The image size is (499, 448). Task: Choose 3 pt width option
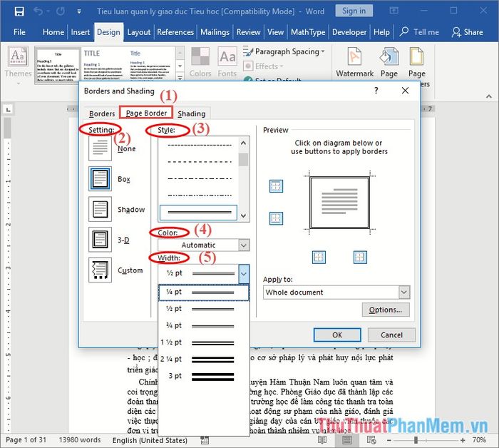(x=204, y=376)
